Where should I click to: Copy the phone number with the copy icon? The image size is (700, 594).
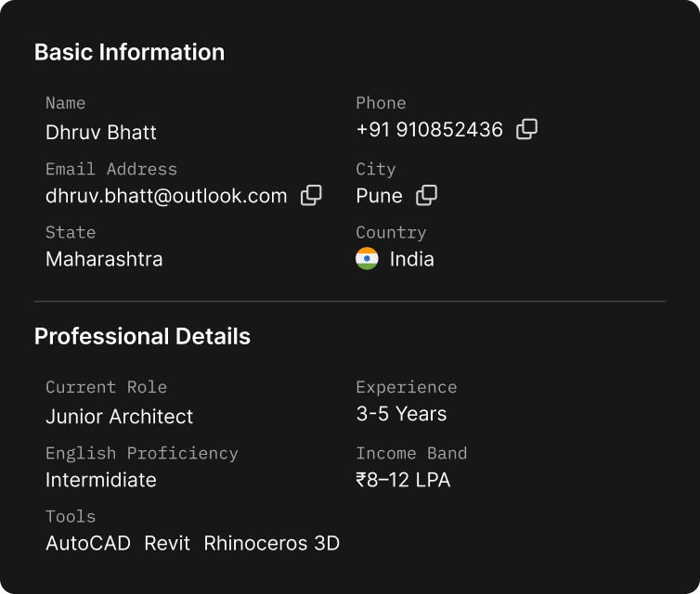526,129
